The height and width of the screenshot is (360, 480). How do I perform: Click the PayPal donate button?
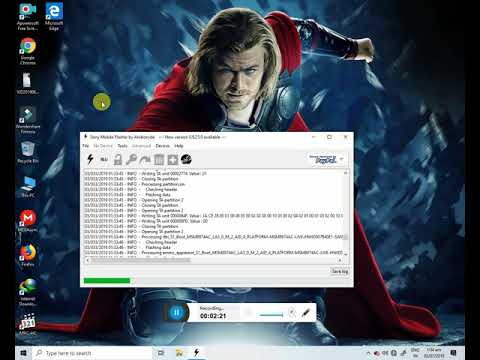[x=323, y=159]
